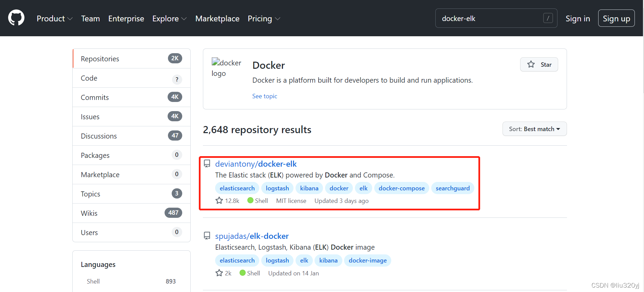Click the docker-image topic tag
The image size is (644, 292).
[368, 260]
